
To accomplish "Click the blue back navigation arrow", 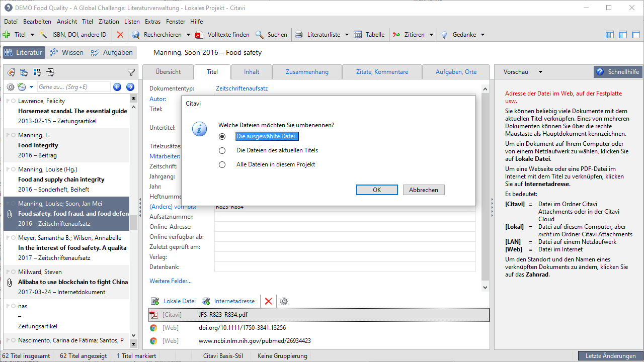I will (117, 87).
